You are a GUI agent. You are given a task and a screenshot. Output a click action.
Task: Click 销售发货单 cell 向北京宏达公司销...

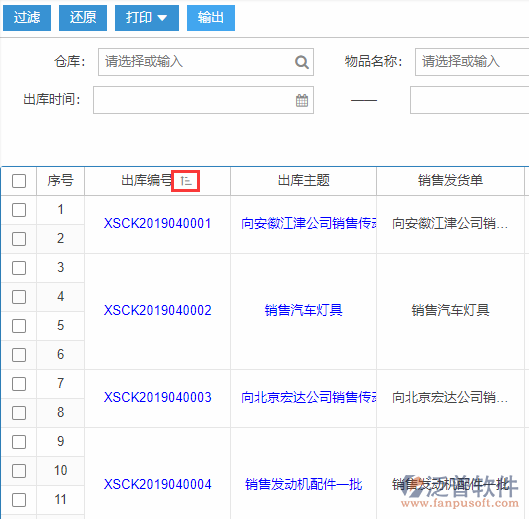tap(450, 398)
